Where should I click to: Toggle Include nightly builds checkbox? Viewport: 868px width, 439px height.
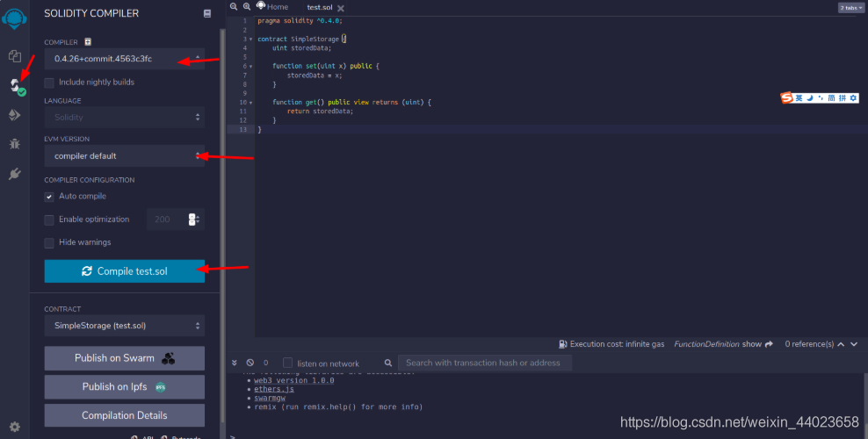pos(49,83)
